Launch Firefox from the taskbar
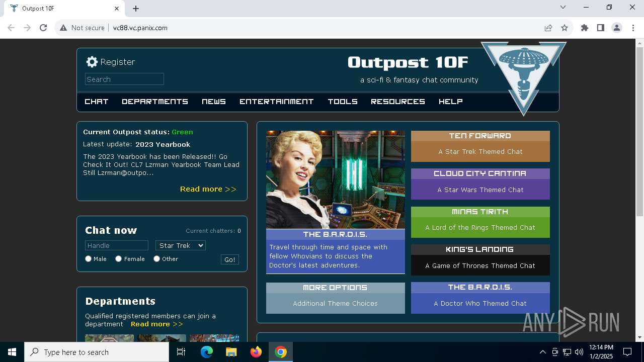The height and width of the screenshot is (362, 644). pyautogui.click(x=256, y=352)
